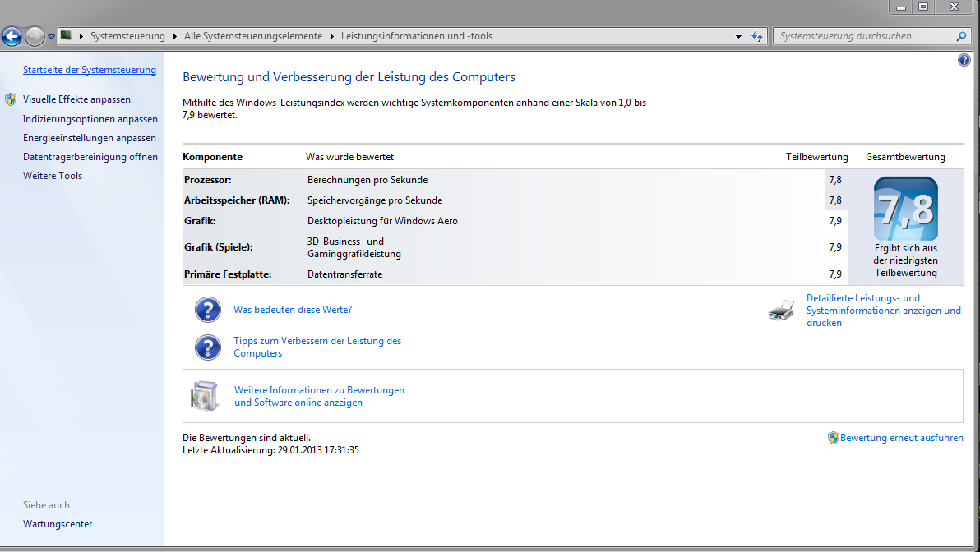
Task: Expand arrow before Systemsteuerung breadcrumb
Action: (81, 36)
